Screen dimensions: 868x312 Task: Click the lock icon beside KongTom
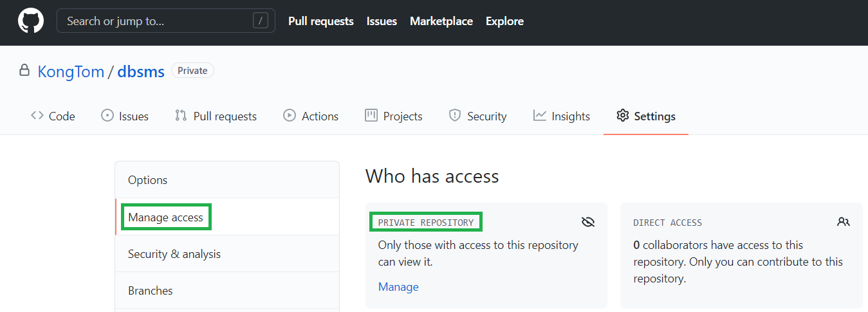tap(24, 70)
